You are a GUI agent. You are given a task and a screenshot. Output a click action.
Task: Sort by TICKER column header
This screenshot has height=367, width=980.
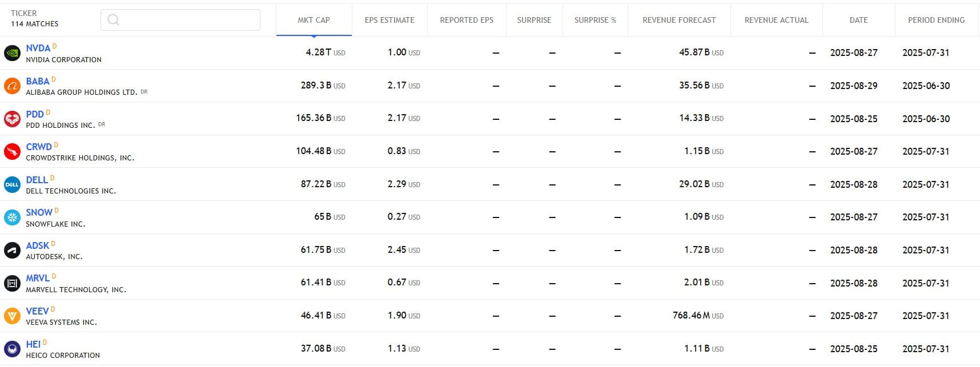(x=24, y=13)
